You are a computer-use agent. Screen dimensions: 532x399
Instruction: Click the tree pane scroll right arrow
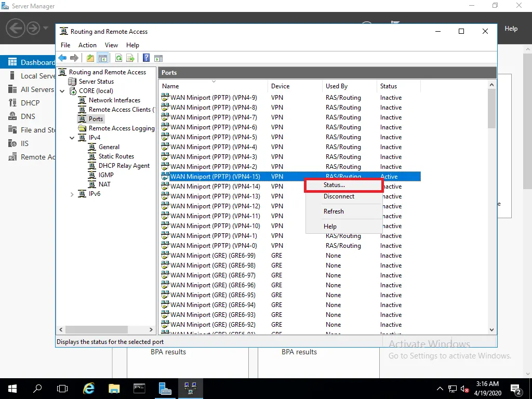[151, 329]
